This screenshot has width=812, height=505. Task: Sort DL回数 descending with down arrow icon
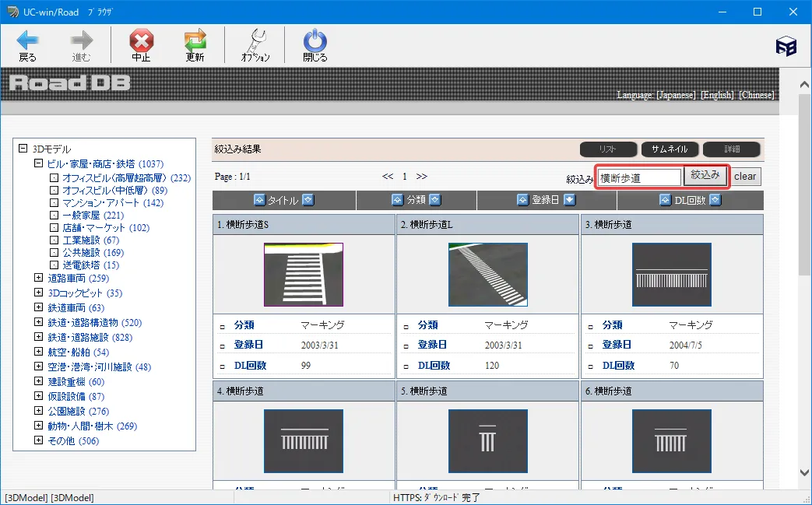tap(715, 200)
